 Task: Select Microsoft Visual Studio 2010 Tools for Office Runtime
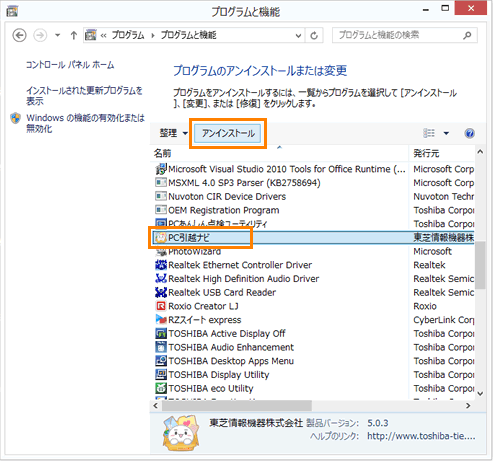[287, 169]
